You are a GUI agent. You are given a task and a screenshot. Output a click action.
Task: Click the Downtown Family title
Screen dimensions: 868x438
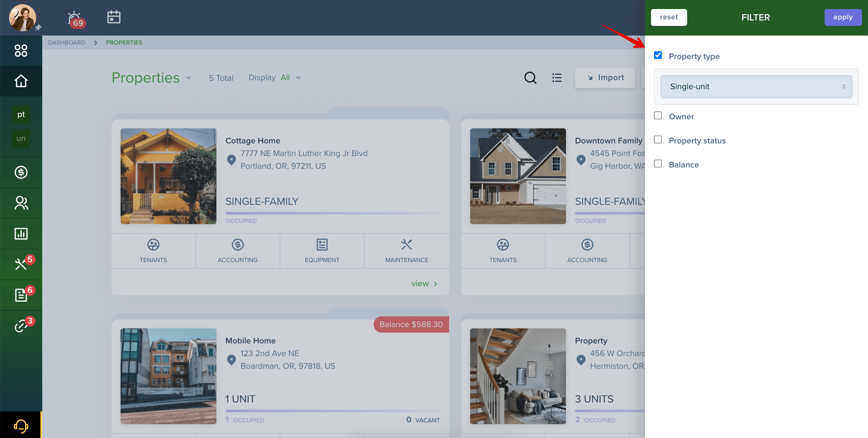point(609,140)
